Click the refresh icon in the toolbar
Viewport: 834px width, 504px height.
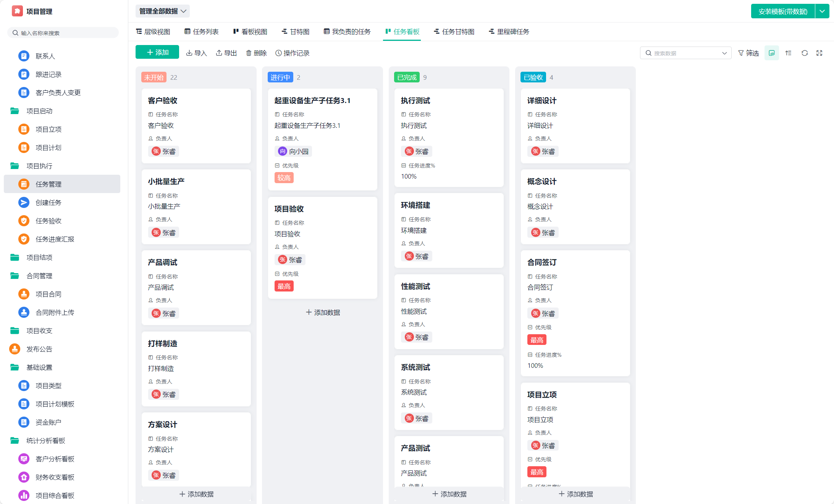[805, 53]
